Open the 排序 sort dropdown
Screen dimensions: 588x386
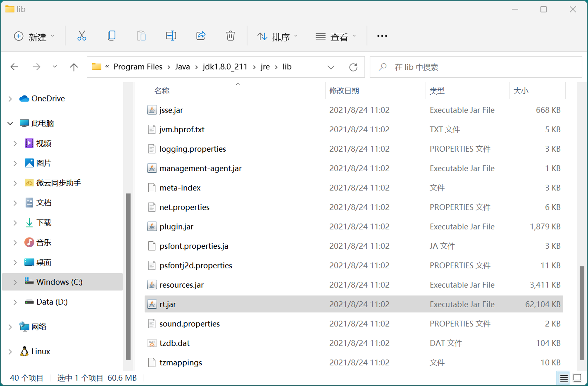[278, 36]
